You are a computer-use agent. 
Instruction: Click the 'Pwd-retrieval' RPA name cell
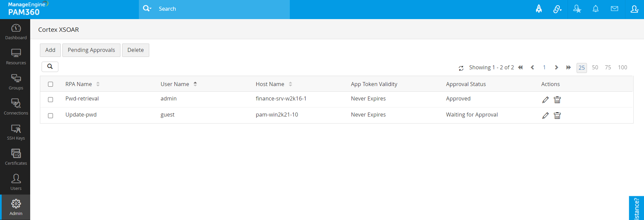[x=82, y=98]
